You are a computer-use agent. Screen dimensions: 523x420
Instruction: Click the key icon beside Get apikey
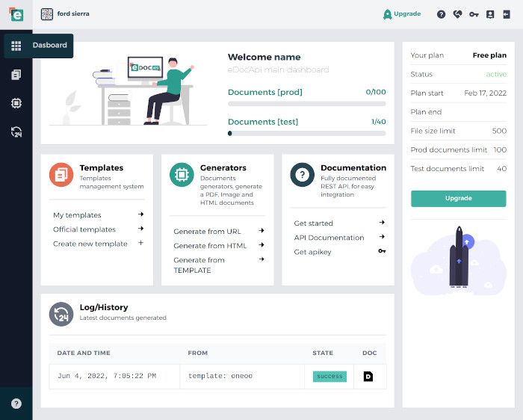[x=383, y=251]
